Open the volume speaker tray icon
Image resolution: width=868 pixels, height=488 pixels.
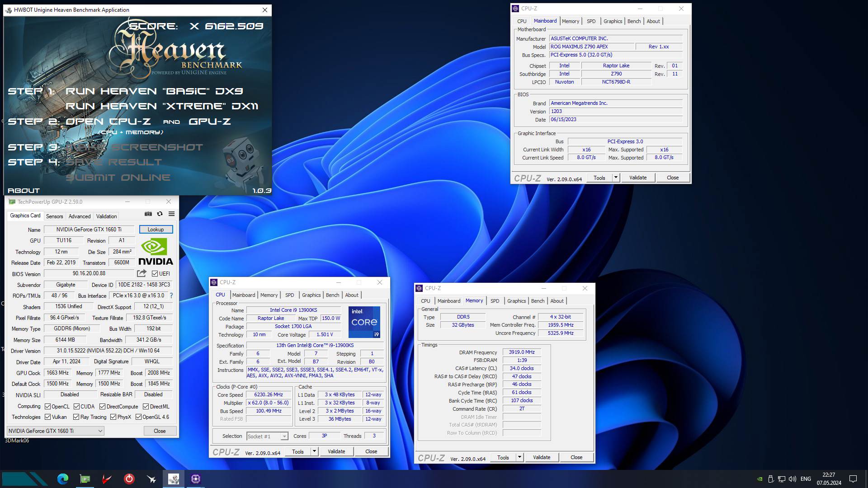click(x=793, y=479)
